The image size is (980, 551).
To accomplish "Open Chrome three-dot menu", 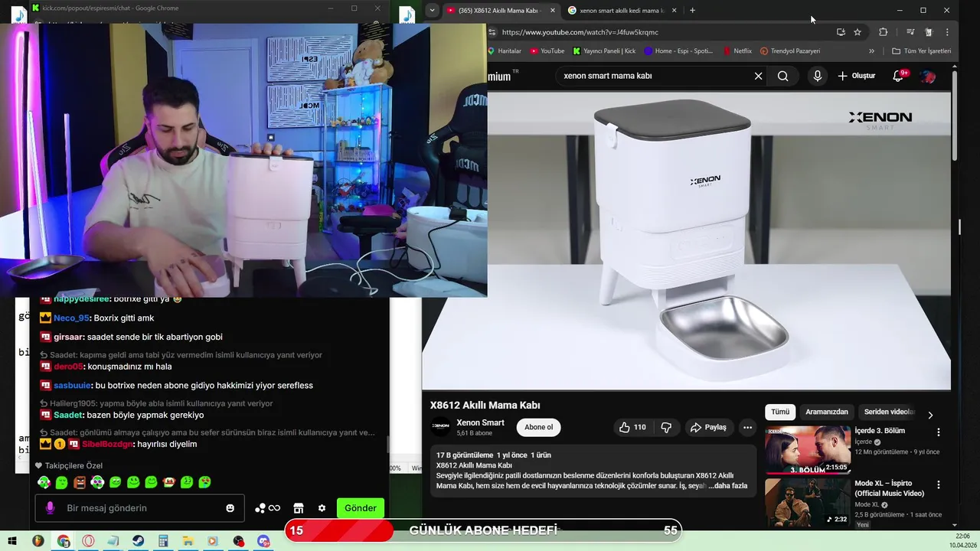I will pyautogui.click(x=947, y=32).
